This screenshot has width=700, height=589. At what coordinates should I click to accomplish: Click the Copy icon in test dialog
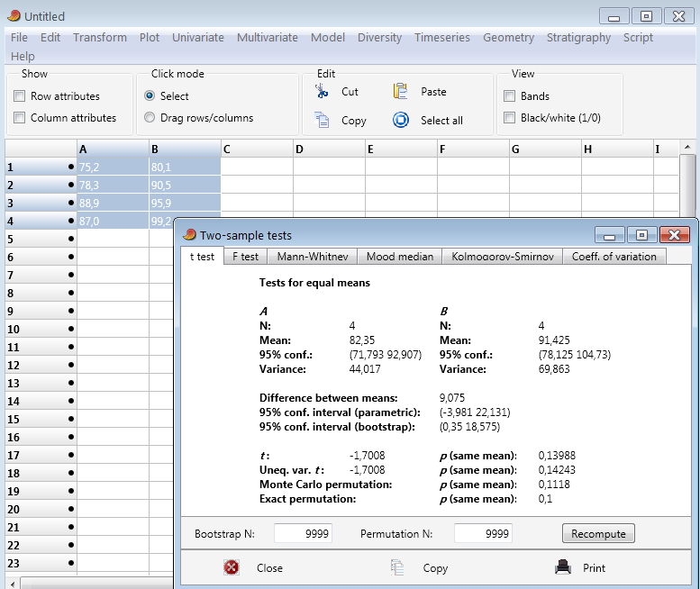[x=397, y=567]
